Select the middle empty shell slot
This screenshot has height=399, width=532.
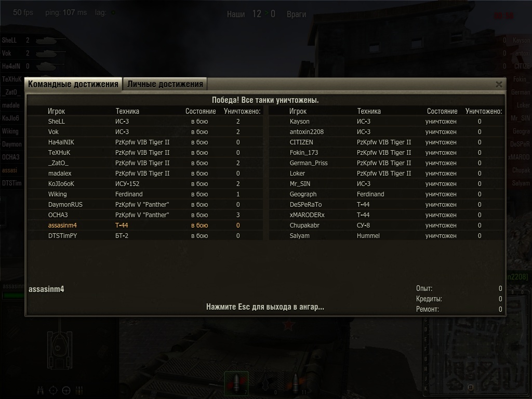click(266, 383)
